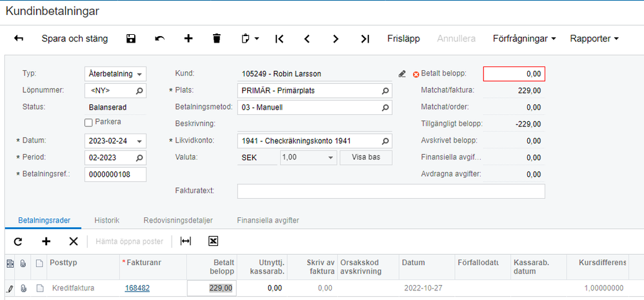Image resolution: width=644 pixels, height=300 pixels.
Task: Export grid to Excel icon
Action: (x=213, y=241)
